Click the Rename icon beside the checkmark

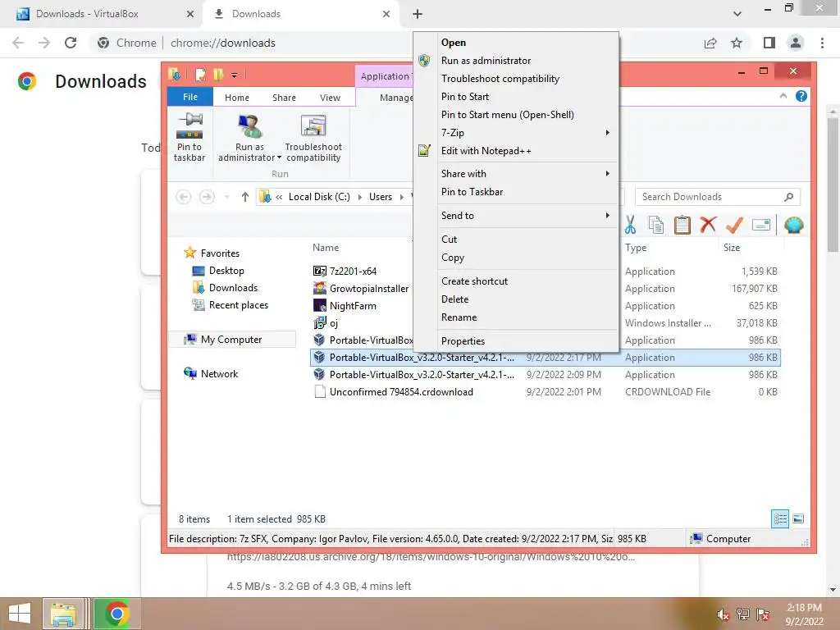point(760,225)
